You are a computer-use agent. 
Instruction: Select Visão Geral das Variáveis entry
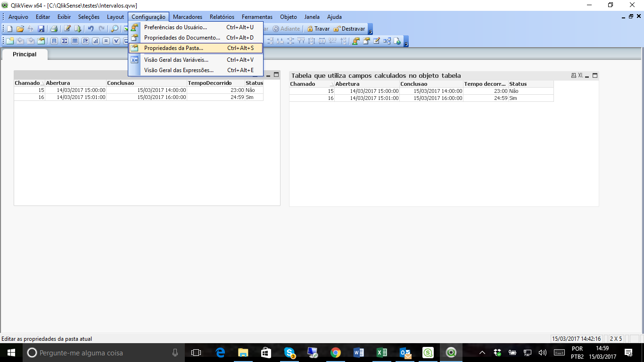196,60
